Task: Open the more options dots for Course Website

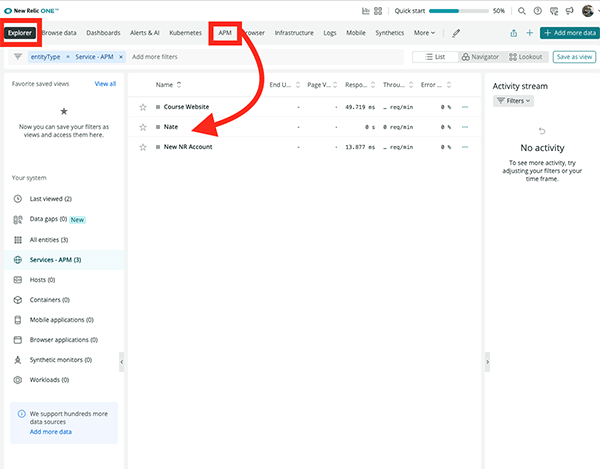Action: coord(465,107)
